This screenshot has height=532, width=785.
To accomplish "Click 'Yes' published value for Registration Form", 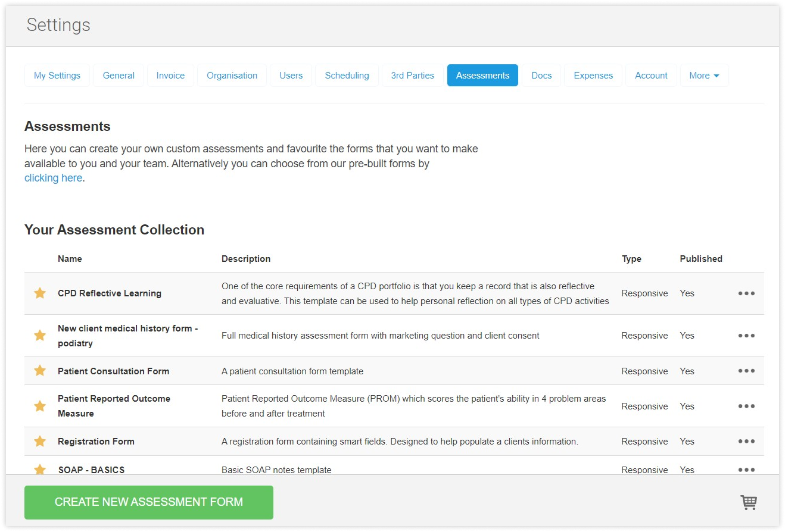I will point(687,442).
